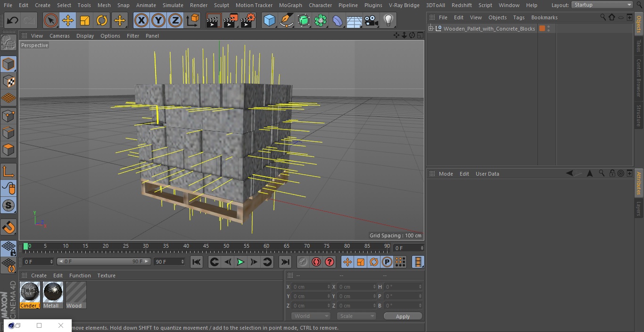This screenshot has height=332, width=644.
Task: Switch to the Content Browser tab
Action: [x=639, y=78]
